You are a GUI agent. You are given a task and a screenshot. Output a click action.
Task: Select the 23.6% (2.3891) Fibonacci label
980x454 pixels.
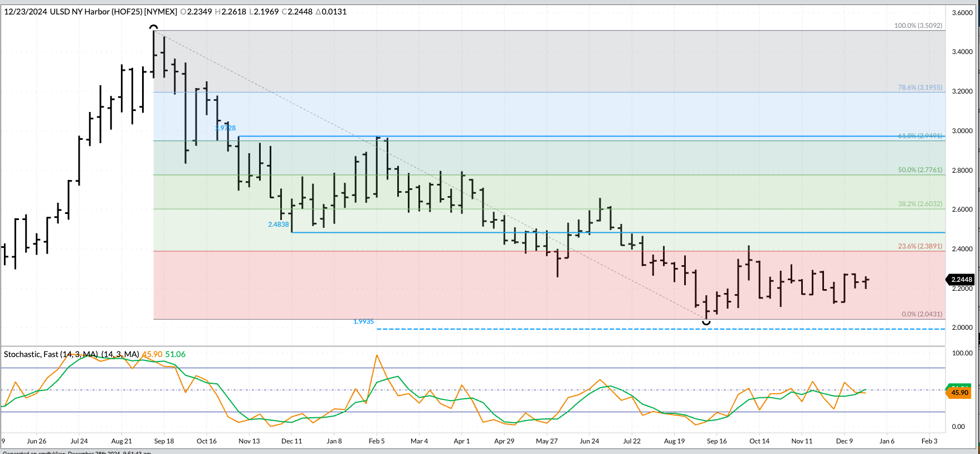920,246
